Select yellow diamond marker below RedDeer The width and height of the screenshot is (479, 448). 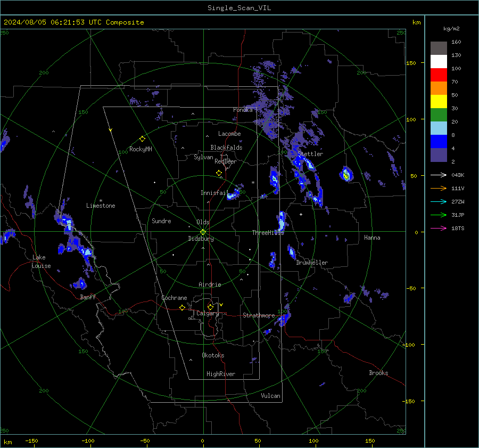[x=219, y=173]
